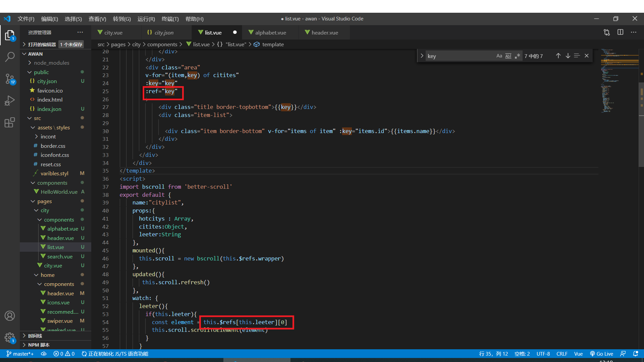Viewport: 644px width, 362px height.
Task: Open the Explorer panel more actions ellipsis
Action: 80,32
